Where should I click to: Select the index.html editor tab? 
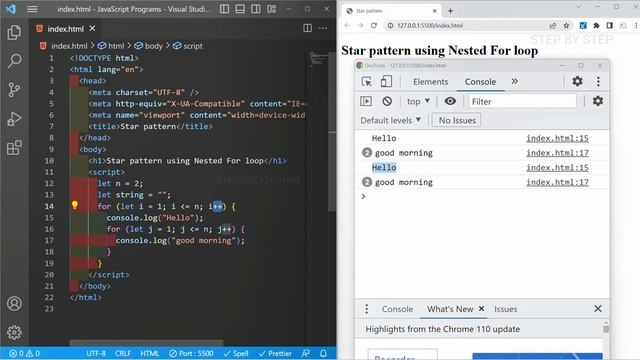[65, 29]
